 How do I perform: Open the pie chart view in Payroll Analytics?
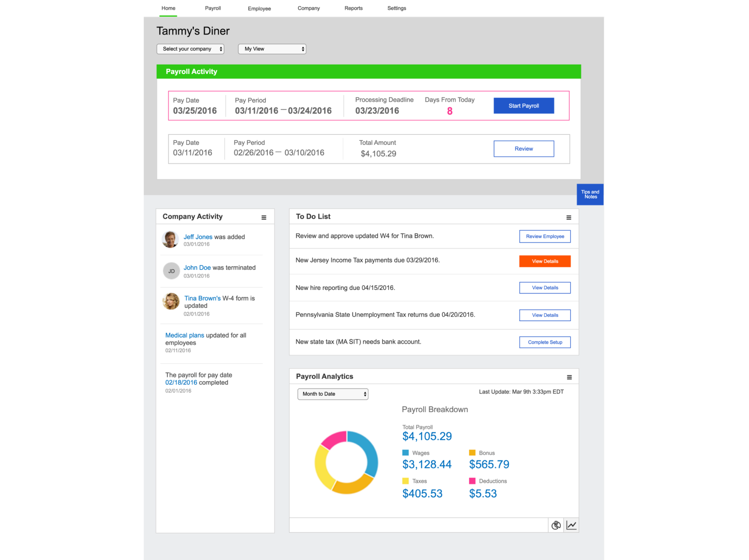[x=556, y=525]
